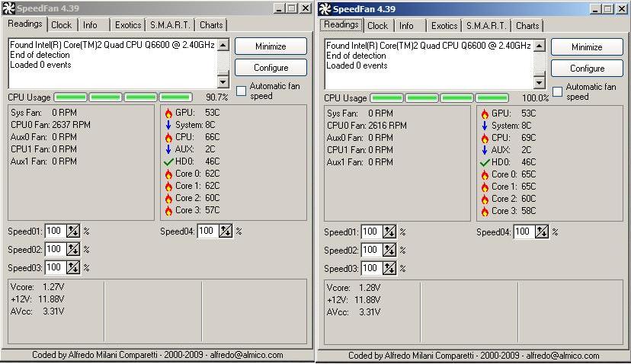Viewport: 631px width, 364px height.
Task: Click 'AVcc: 3.31V' in right window
Action: pos(354,312)
